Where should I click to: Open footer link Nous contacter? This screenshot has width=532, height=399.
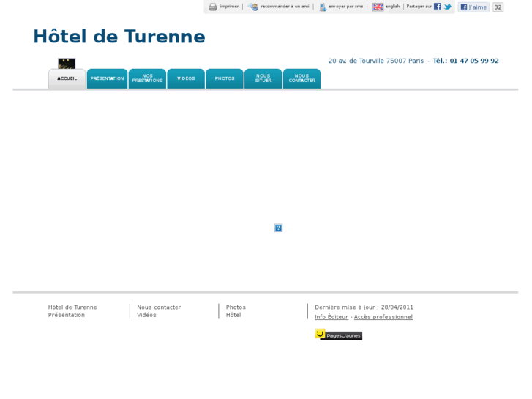[159, 307]
